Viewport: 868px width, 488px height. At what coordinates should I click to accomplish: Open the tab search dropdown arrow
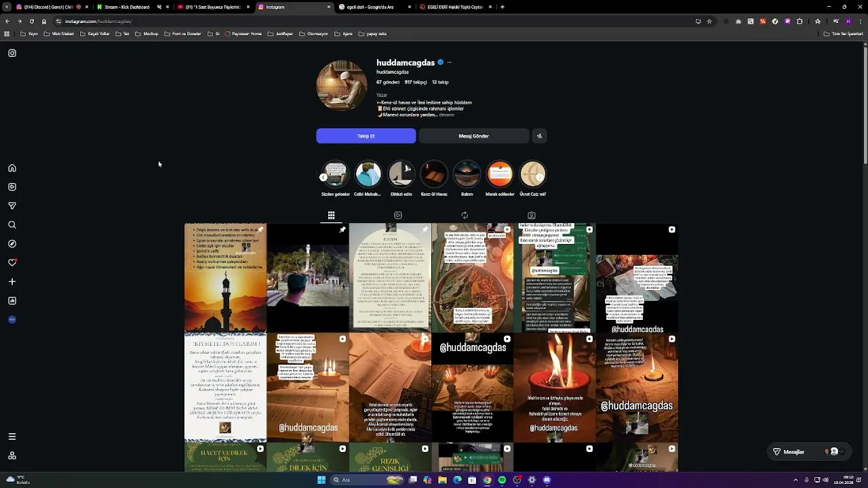[7, 7]
